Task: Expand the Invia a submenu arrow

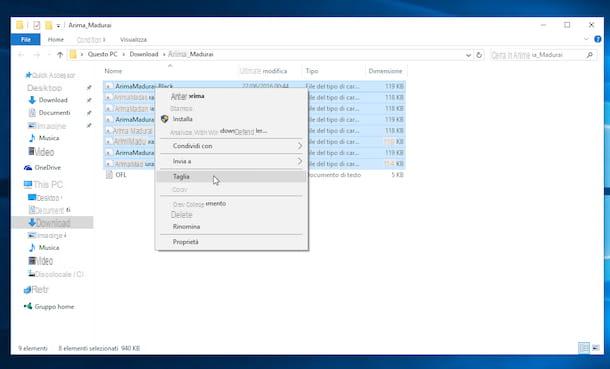Action: 300,161
